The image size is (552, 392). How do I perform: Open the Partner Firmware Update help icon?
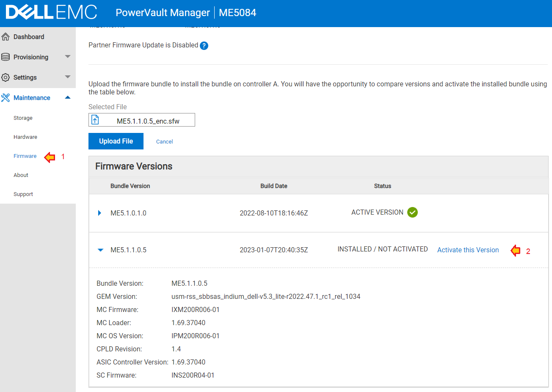click(204, 45)
